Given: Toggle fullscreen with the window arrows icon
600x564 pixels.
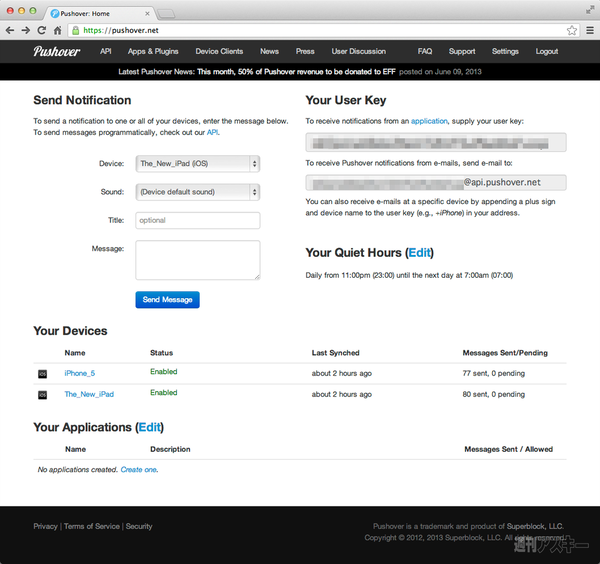Looking at the screenshot, I should tap(590, 10).
